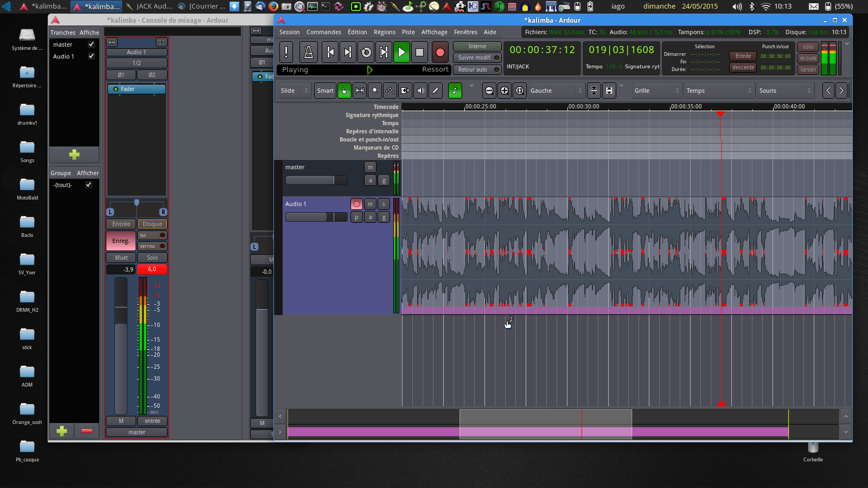The image size is (868, 488).
Task: Enable loop playback button
Action: click(x=366, y=52)
